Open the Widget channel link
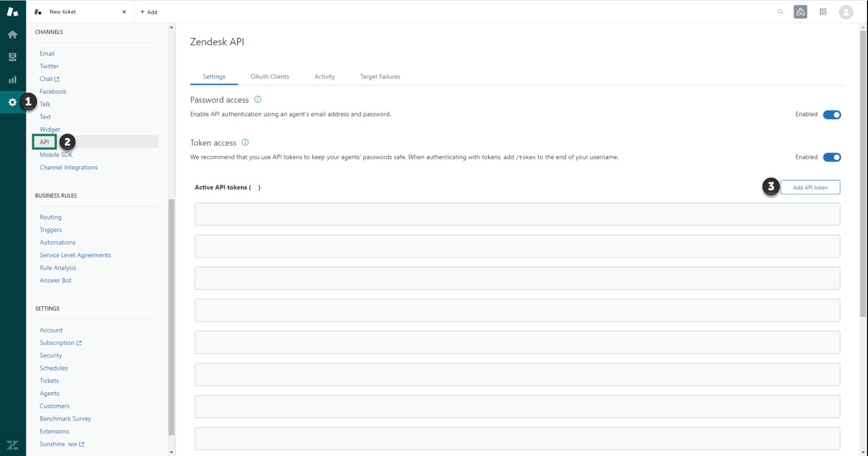The image size is (868, 456). click(50, 129)
